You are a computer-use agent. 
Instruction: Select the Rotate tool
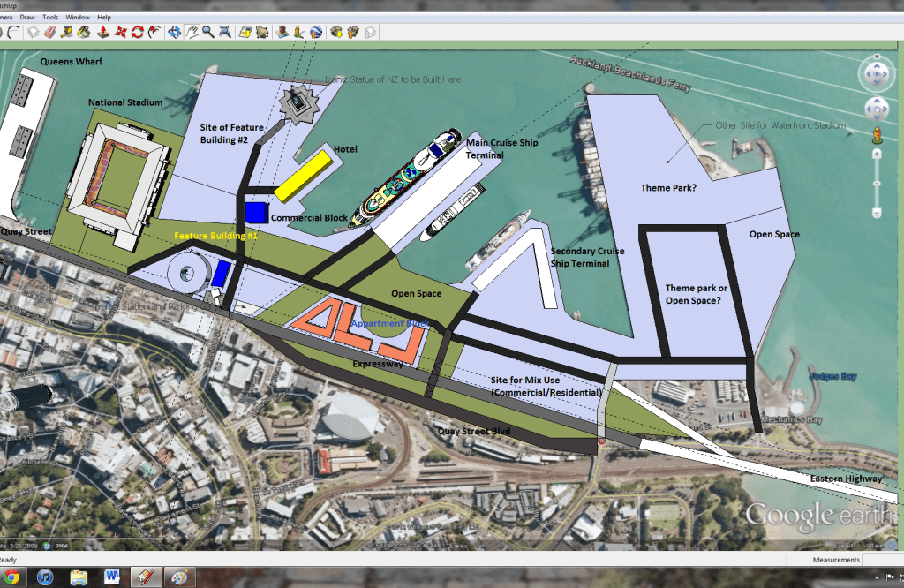(x=138, y=33)
